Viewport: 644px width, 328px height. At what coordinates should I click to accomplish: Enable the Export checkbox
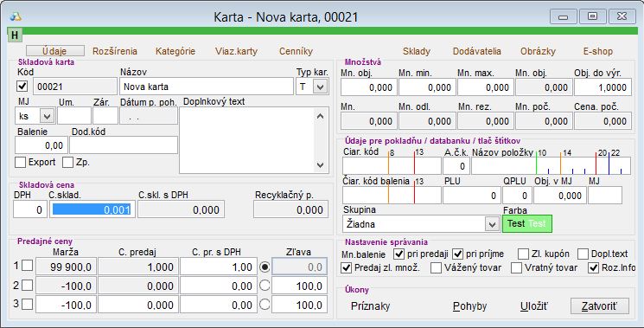click(x=20, y=163)
